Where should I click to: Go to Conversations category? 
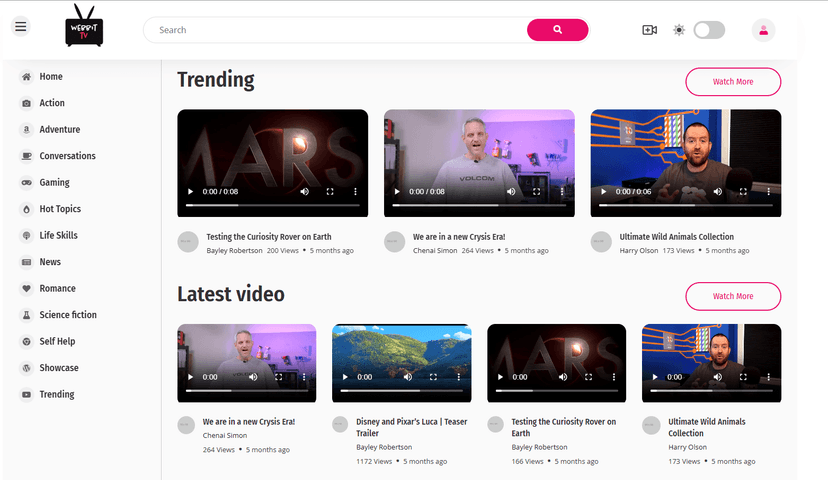tap(67, 156)
